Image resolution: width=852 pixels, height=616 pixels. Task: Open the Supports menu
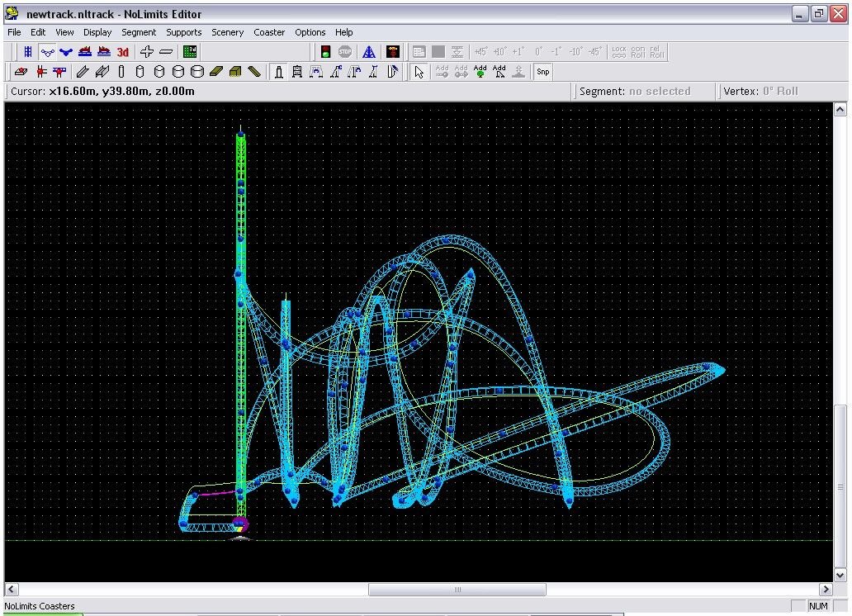pyautogui.click(x=183, y=32)
